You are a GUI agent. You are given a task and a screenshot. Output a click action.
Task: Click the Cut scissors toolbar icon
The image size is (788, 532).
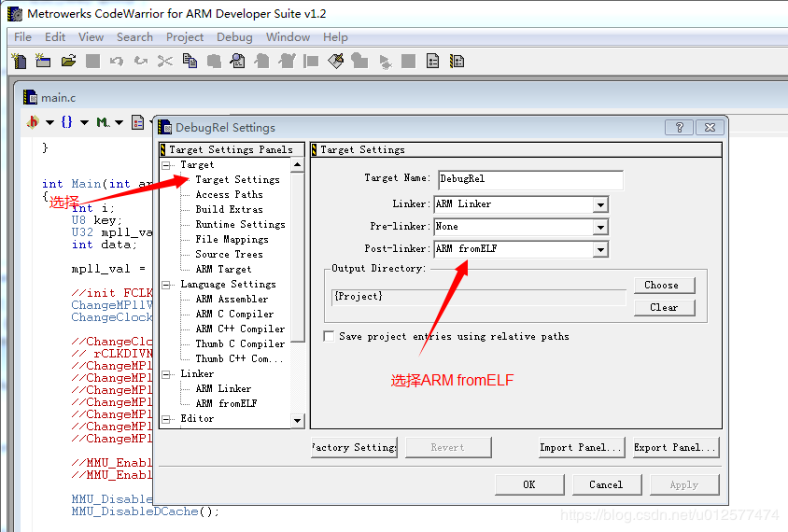click(x=165, y=62)
